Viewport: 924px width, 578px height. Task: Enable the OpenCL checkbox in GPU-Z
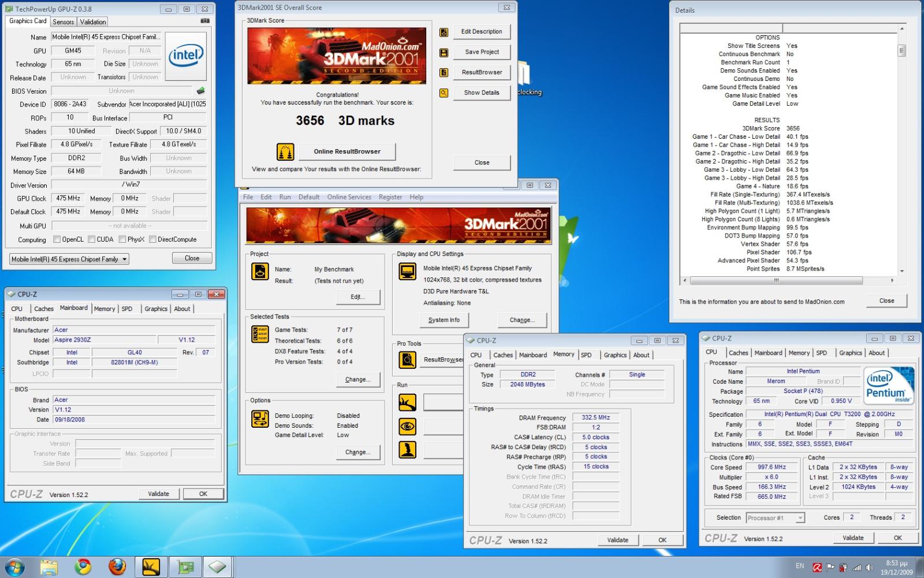coord(57,239)
